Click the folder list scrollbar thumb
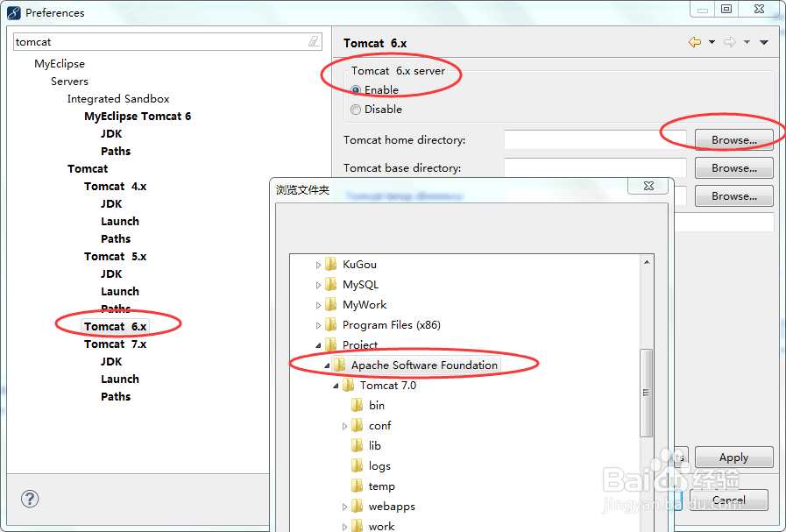Screen dimensions: 786x532 point(646,393)
